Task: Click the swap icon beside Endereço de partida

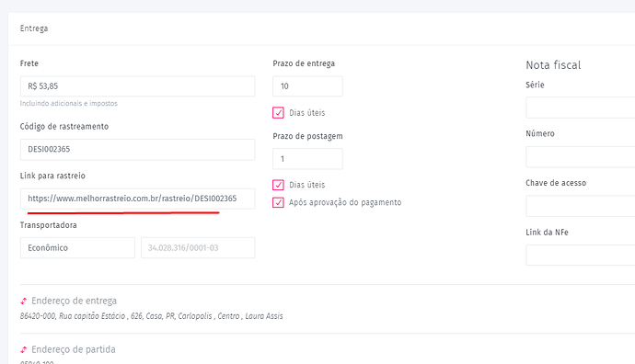Action: (x=24, y=349)
